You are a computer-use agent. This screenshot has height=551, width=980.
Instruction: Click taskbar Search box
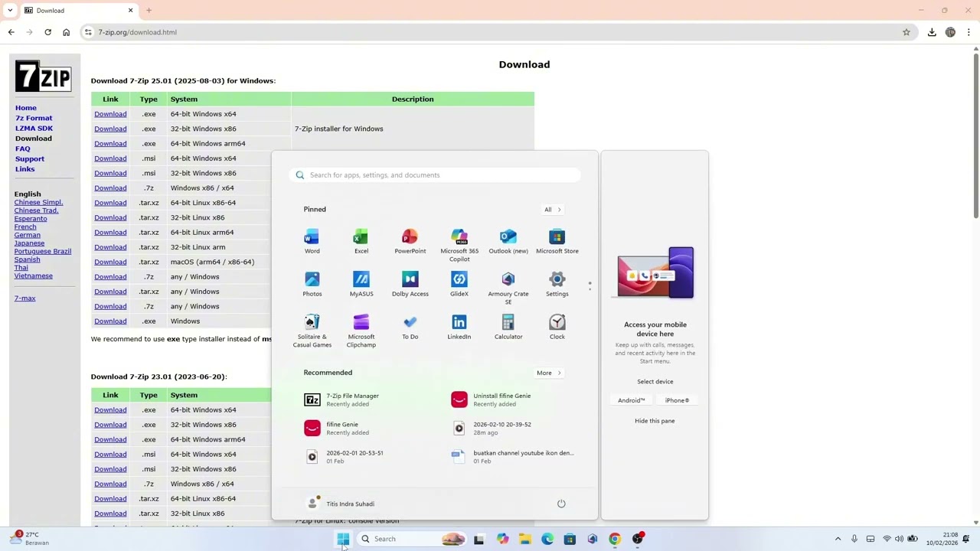[x=413, y=539]
